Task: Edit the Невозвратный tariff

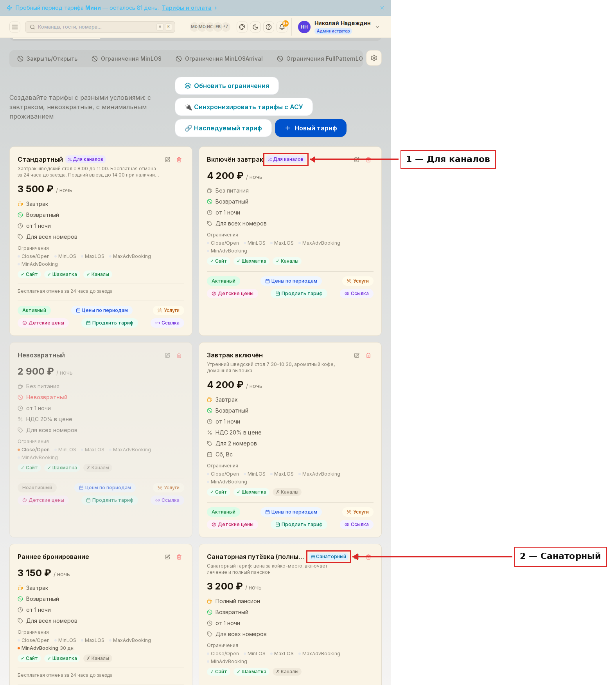Action: [x=167, y=355]
